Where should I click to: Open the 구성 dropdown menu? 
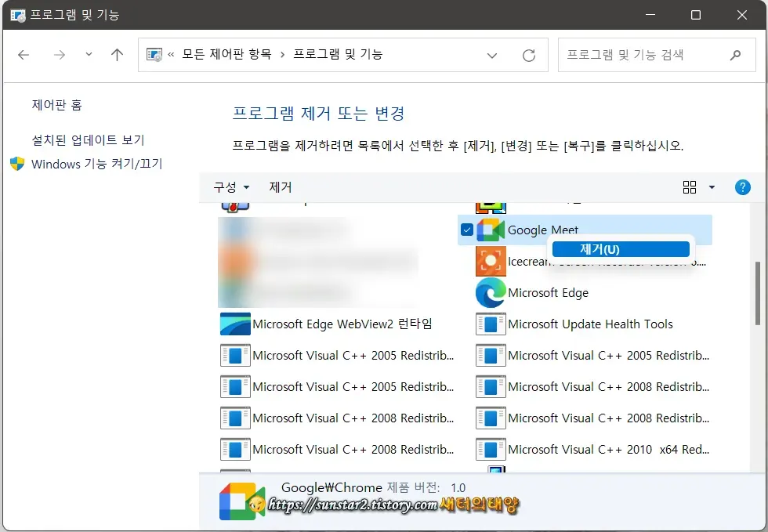pos(231,187)
